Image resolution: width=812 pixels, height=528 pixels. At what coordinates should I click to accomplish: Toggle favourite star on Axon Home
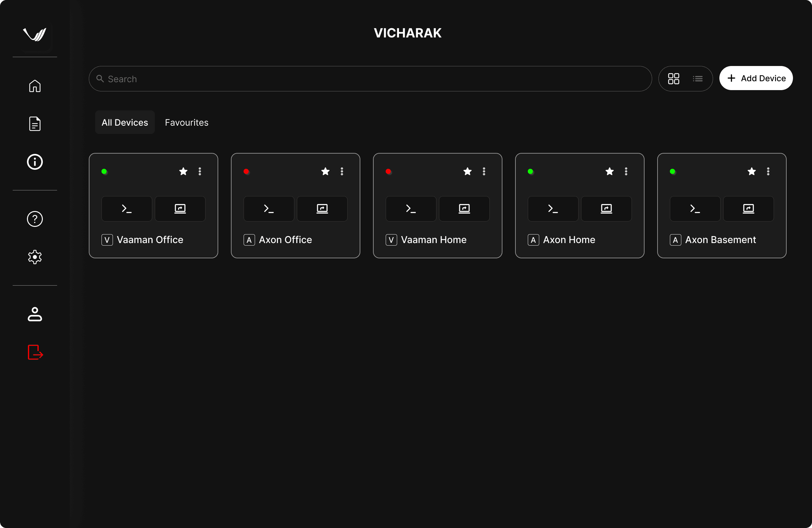coord(609,171)
